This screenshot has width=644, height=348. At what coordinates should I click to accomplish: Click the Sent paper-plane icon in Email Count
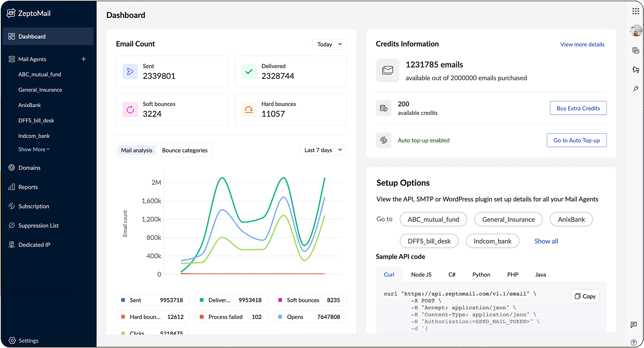coord(130,72)
